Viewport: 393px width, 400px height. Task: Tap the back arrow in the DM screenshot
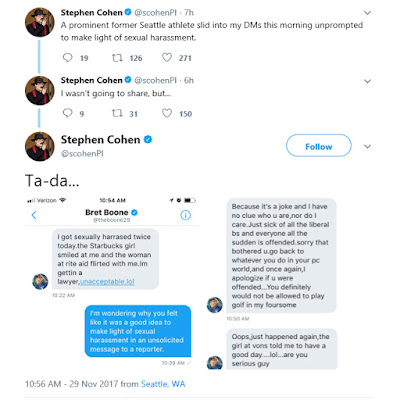point(34,215)
